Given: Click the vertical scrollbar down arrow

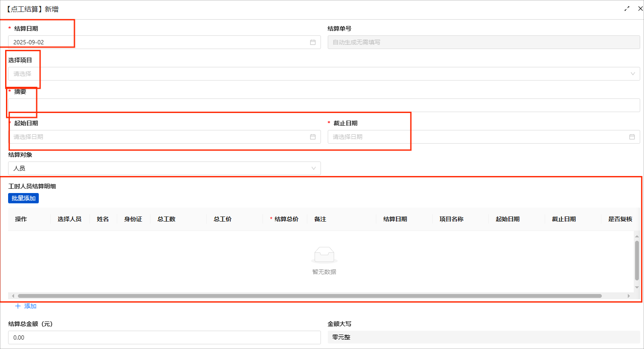Looking at the screenshot, I should pyautogui.click(x=637, y=287).
